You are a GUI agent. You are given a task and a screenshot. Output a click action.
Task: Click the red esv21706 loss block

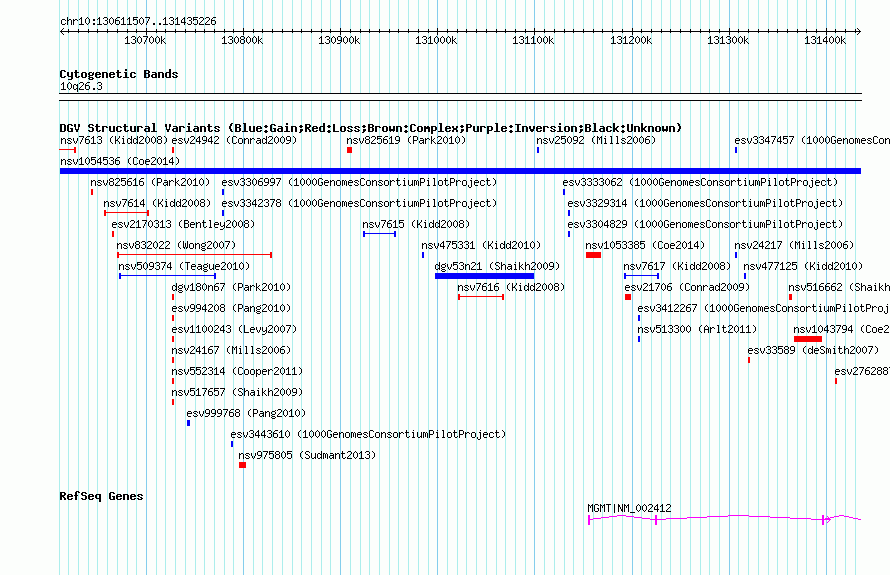pos(628,297)
